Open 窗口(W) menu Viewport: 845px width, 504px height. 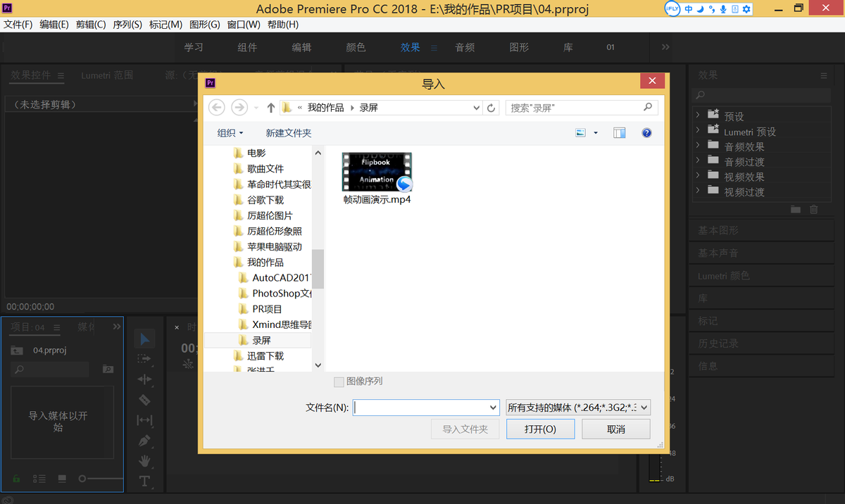point(244,25)
